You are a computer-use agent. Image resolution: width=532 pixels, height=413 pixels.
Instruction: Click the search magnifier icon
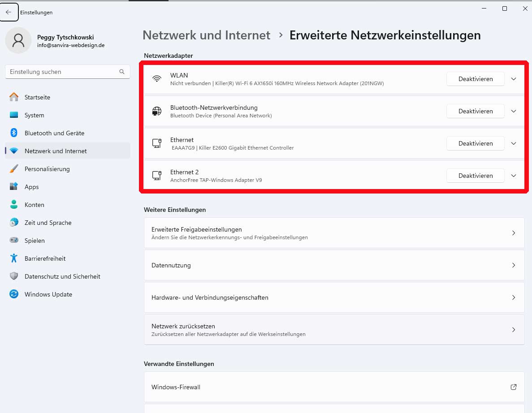pos(122,72)
